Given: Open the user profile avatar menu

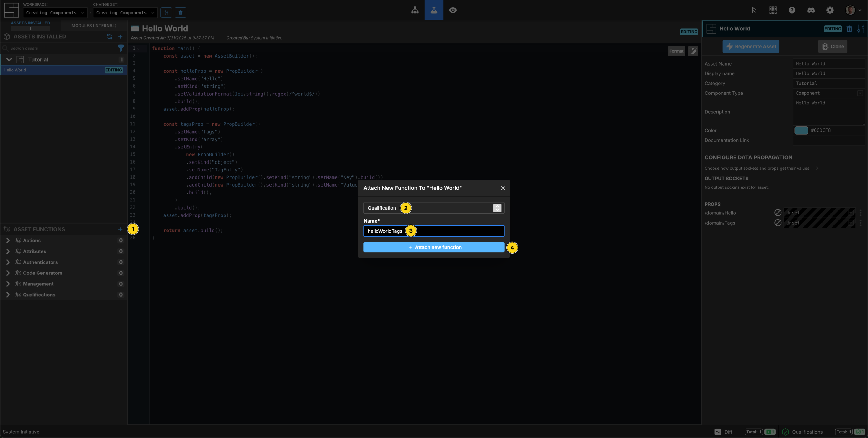Looking at the screenshot, I should point(853,10).
